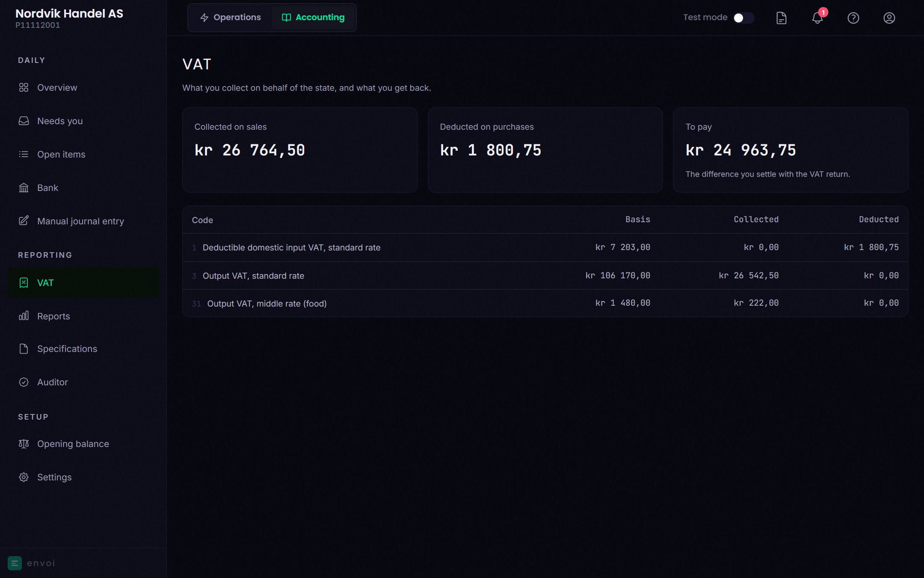Click the Deducted on purchases card
Screen dimensions: 924x578
545,150
